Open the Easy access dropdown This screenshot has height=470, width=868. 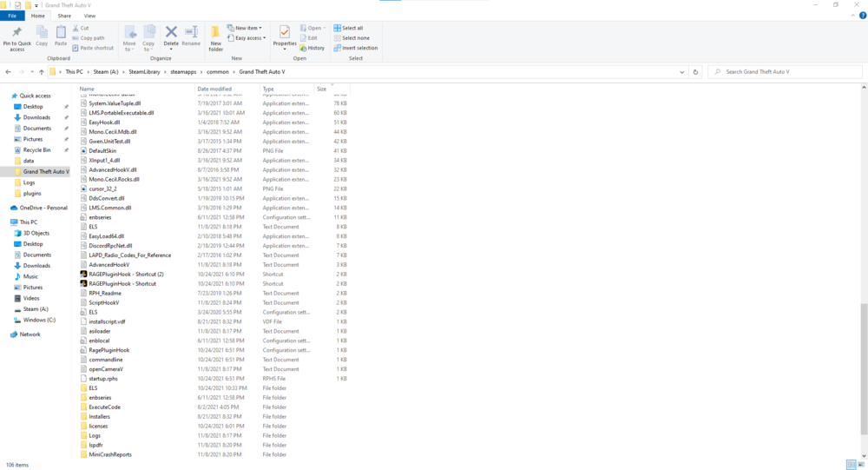tap(247, 37)
